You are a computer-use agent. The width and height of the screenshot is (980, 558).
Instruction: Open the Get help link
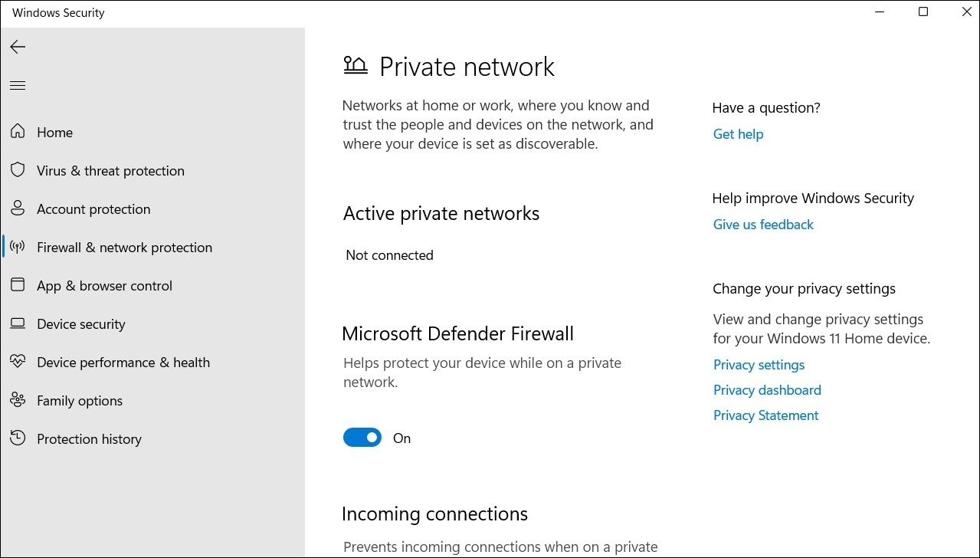pyautogui.click(x=737, y=133)
